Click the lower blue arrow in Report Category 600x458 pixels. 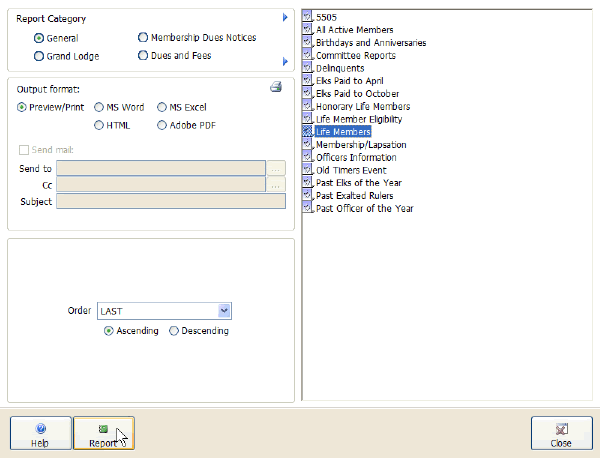(x=285, y=62)
